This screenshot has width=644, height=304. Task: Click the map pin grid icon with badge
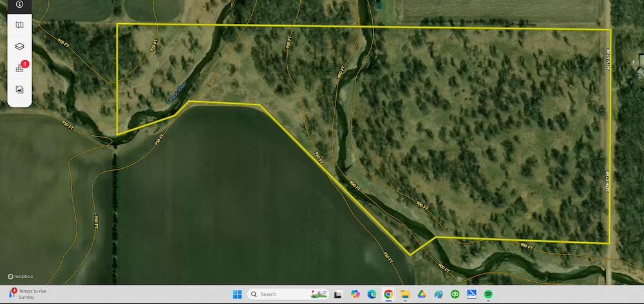click(x=19, y=68)
